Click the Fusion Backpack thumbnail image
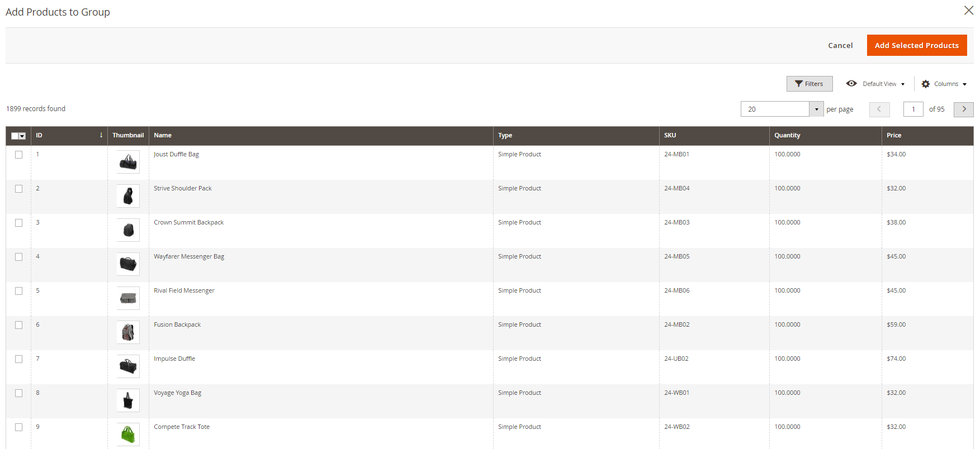This screenshot has height=449, width=980. coord(128,333)
